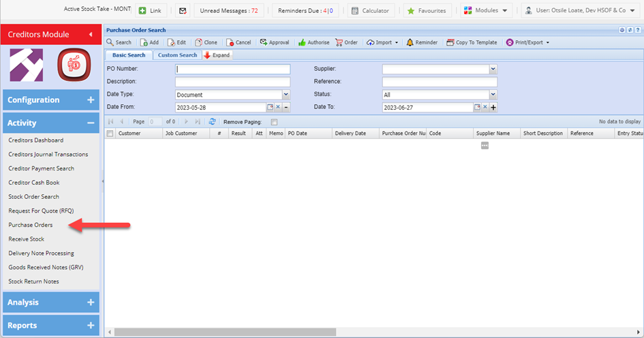Screen dimensions: 644x338
Task: Expand the Reports section
Action: click(51, 325)
